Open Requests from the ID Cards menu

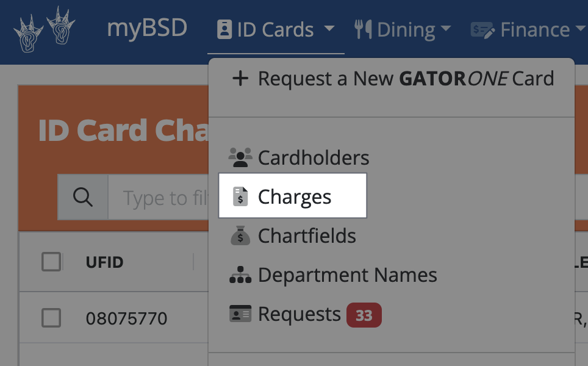[x=299, y=314]
